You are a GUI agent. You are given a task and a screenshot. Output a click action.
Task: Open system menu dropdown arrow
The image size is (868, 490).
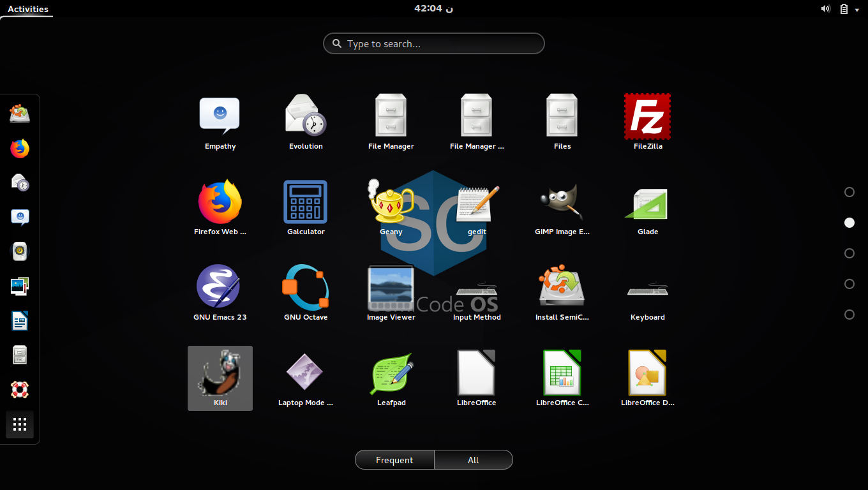(858, 9)
